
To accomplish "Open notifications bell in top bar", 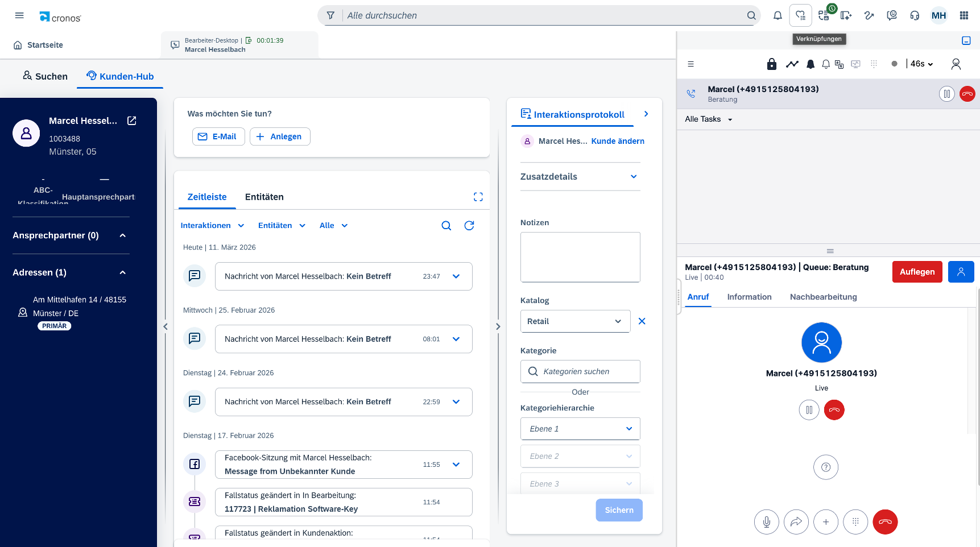I will coord(778,15).
